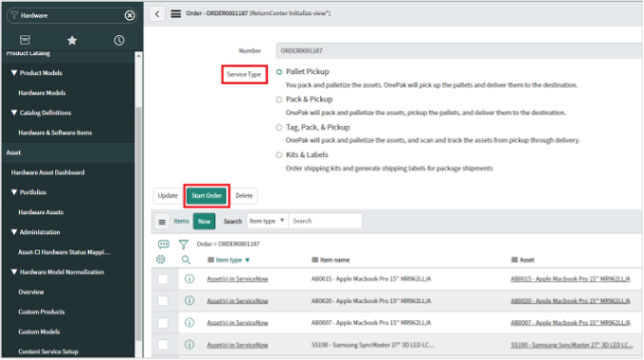Click the Items list search field

coord(325,221)
